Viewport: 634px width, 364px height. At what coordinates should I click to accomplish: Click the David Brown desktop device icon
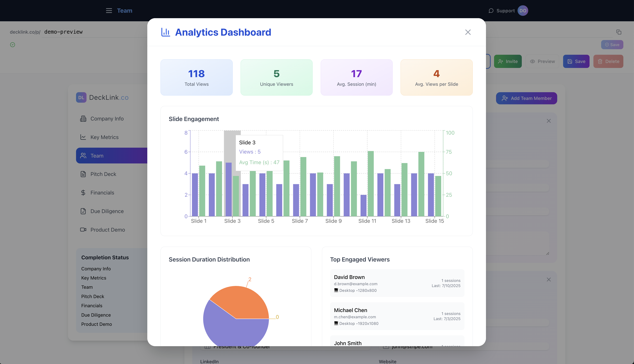336,290
